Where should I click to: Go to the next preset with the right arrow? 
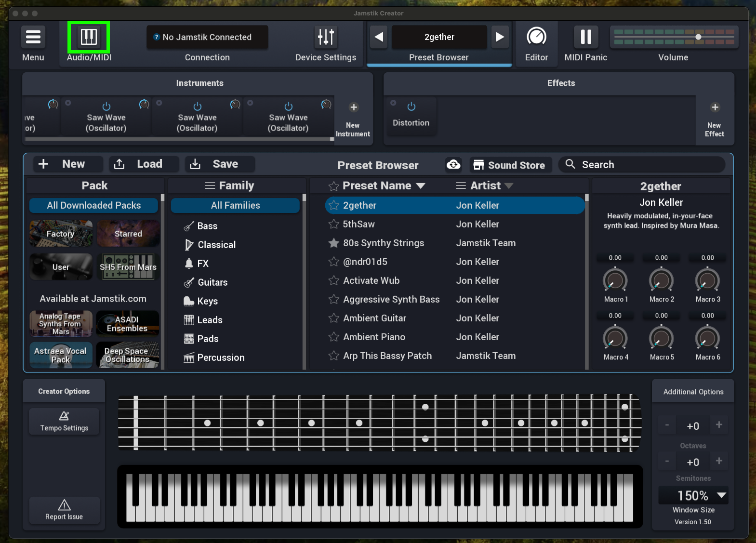(500, 37)
